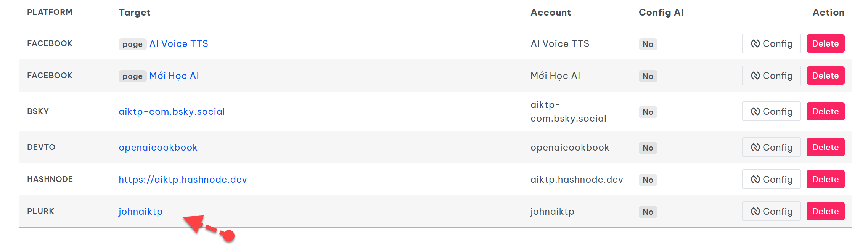Delete the DEVTO openaicookbook entry
The height and width of the screenshot is (249, 868).
pyautogui.click(x=825, y=148)
